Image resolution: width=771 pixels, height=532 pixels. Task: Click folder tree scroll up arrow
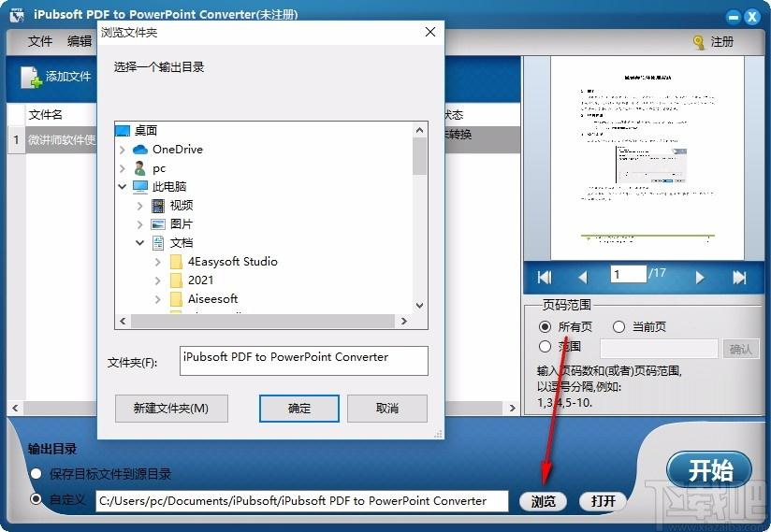[419, 130]
